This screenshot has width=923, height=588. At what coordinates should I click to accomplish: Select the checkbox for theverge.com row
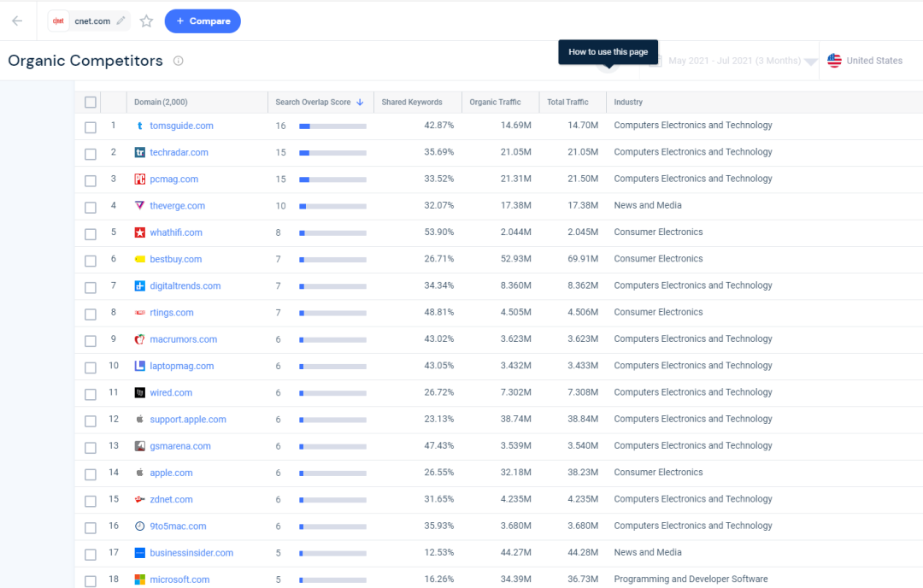pos(91,207)
